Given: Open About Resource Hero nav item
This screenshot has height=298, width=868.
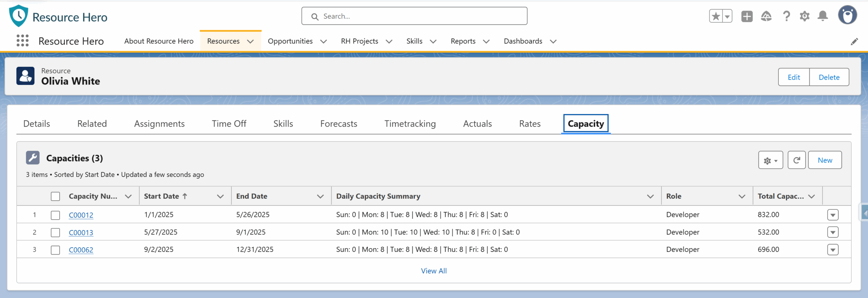Looking at the screenshot, I should point(159,41).
